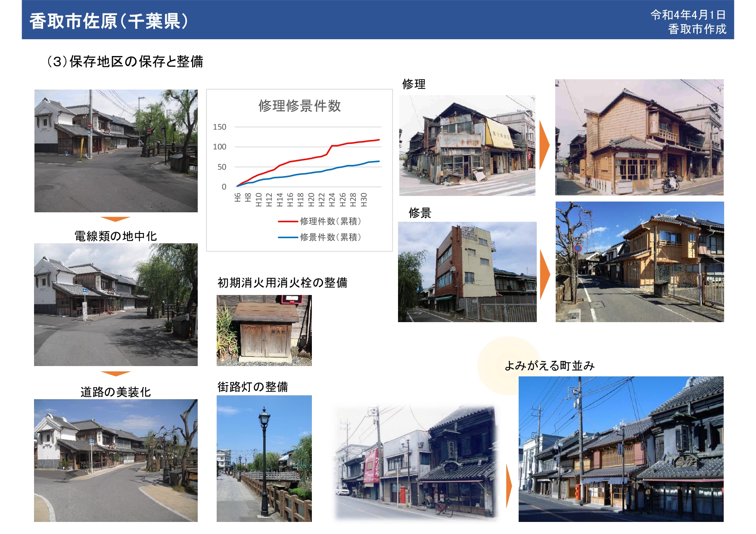Screen dimensions: 756x534
Task: Click the 令和4年4月1日 date text
Action: (688, 15)
